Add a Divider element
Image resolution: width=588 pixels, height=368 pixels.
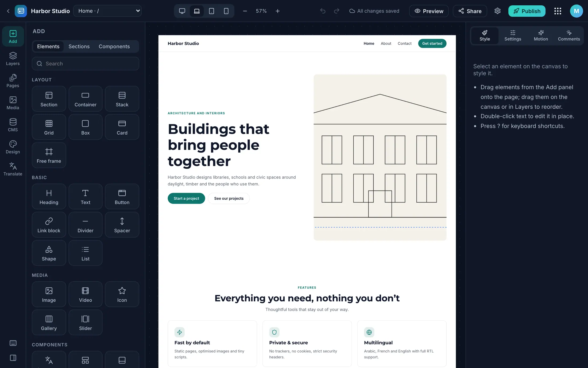[86, 225]
